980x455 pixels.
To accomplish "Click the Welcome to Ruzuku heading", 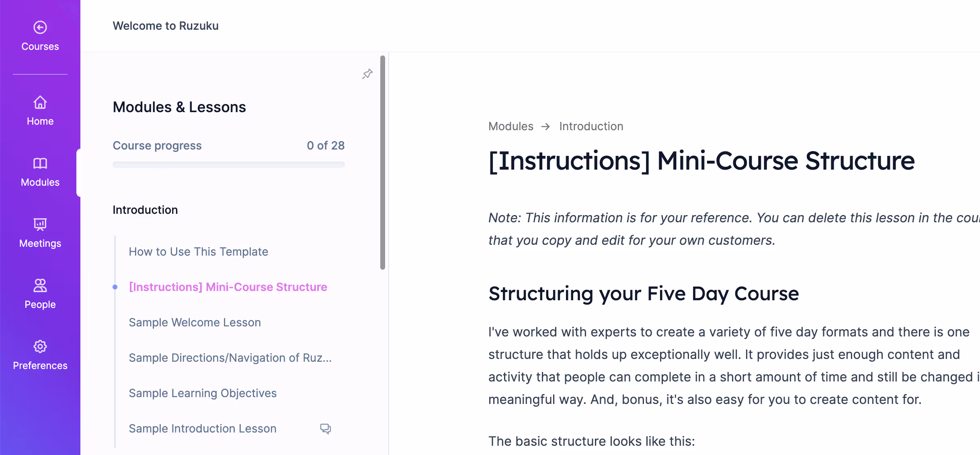I will [166, 26].
